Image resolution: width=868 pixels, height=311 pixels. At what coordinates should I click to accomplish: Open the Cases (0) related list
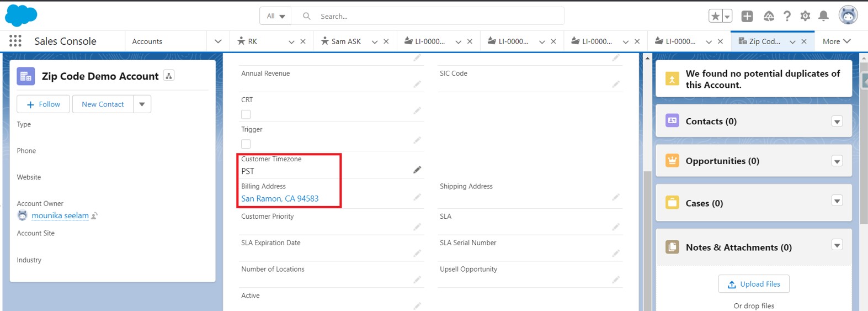(704, 203)
